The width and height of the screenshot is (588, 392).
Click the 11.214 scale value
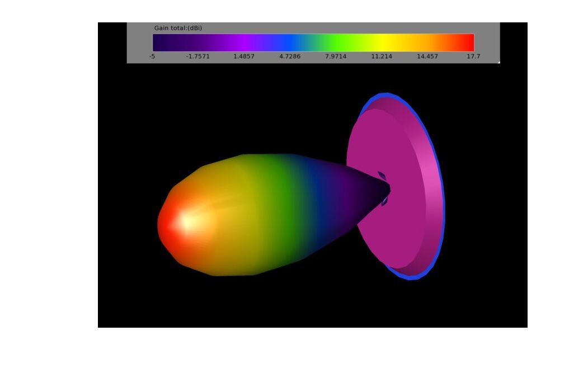coord(382,56)
